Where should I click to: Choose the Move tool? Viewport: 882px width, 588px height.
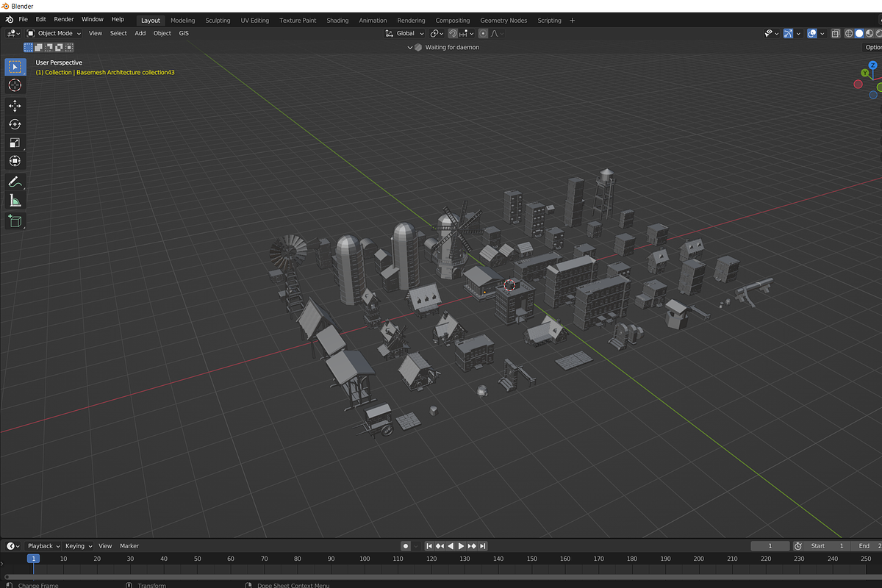click(x=15, y=106)
